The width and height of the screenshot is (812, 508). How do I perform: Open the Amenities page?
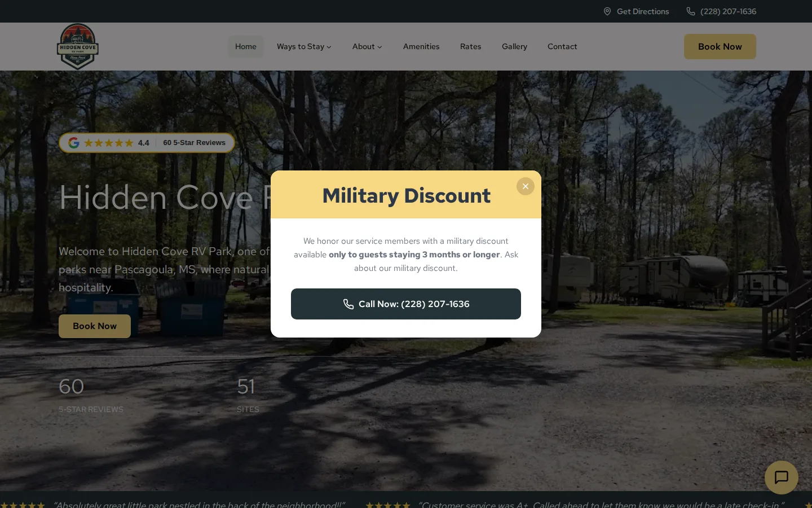421,46
